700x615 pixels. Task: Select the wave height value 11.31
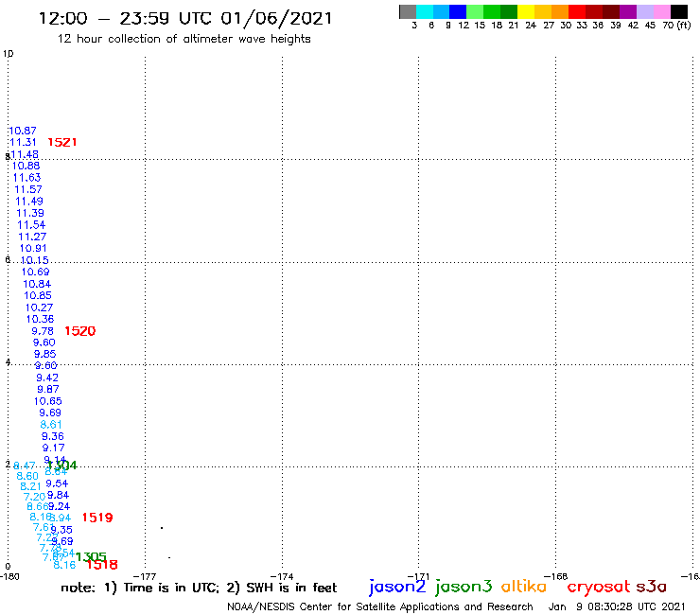[x=24, y=143]
